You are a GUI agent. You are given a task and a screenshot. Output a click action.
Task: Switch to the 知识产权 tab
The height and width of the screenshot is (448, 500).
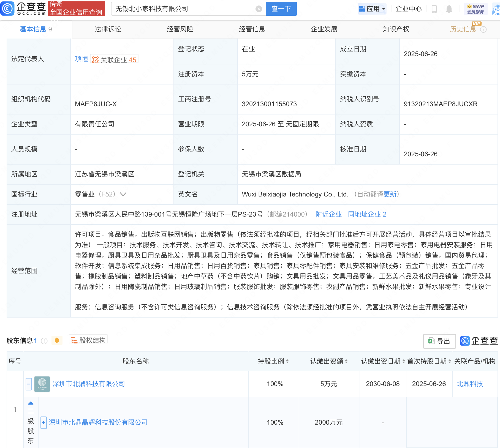pos(396,29)
